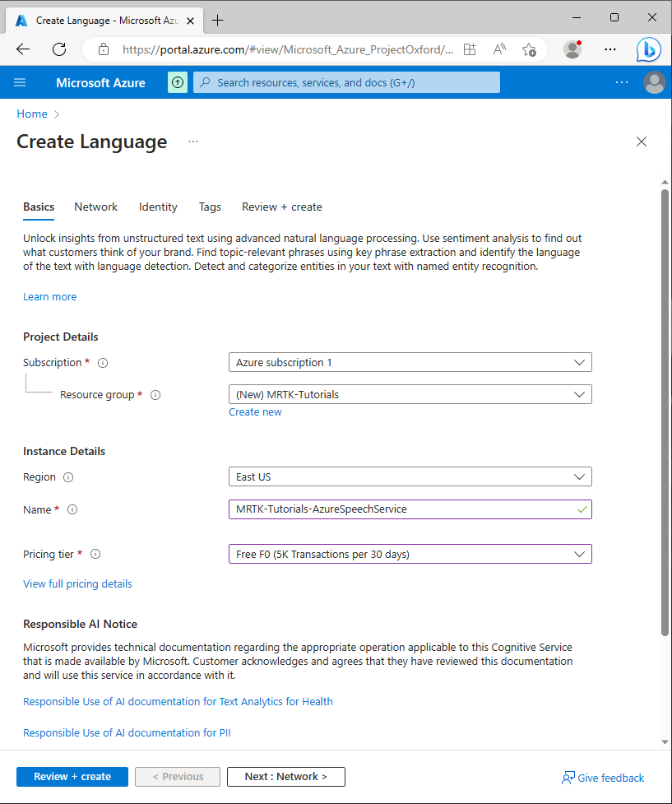Open the account avatar in the top bar
Image resolution: width=672 pixels, height=804 pixels.
coord(654,82)
